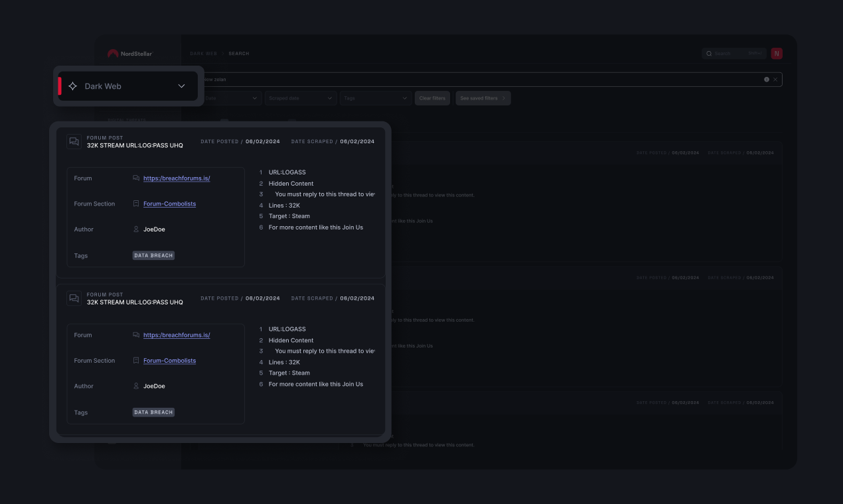Viewport: 843px width, 504px height.
Task: Click forum post chat icon in top card
Action: coord(74,141)
